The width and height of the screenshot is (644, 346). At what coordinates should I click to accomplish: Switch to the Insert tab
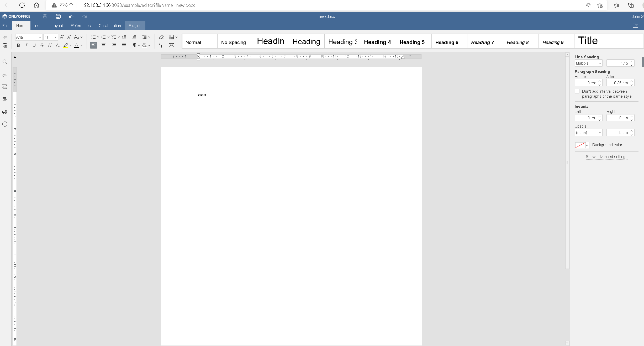tap(39, 26)
